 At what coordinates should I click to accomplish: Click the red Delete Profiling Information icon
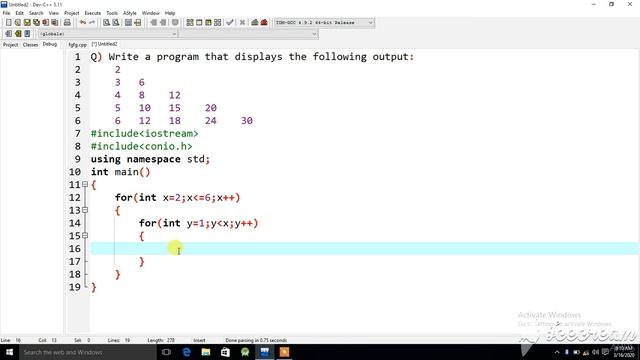(264, 22)
